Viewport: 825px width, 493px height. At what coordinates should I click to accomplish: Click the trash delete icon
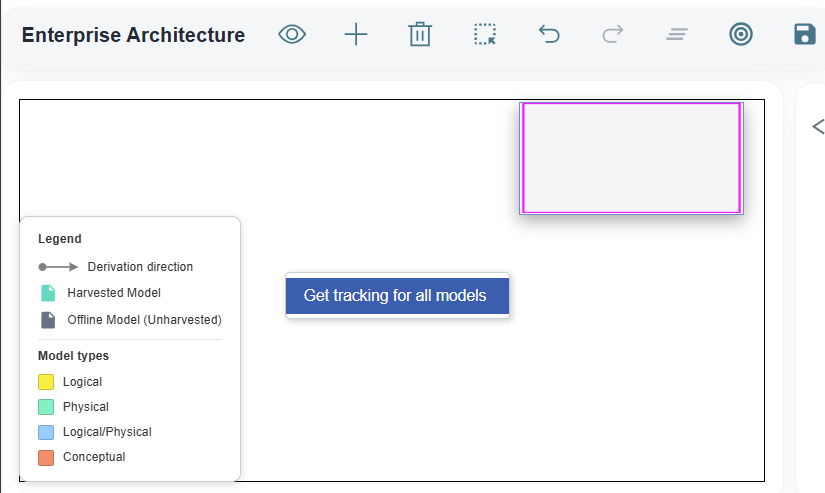[x=420, y=35]
